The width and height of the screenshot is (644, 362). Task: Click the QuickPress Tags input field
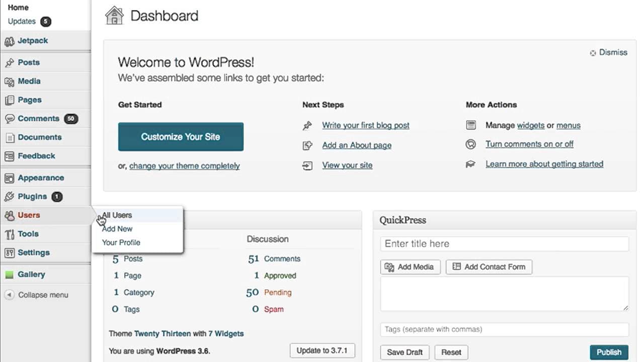[x=504, y=330]
